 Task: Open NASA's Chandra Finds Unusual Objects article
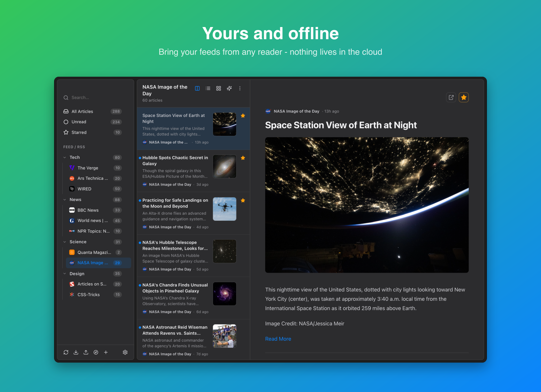tap(193, 298)
